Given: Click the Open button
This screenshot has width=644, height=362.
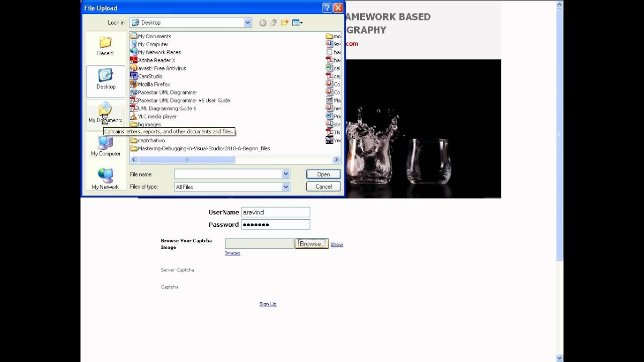Looking at the screenshot, I should [x=324, y=174].
